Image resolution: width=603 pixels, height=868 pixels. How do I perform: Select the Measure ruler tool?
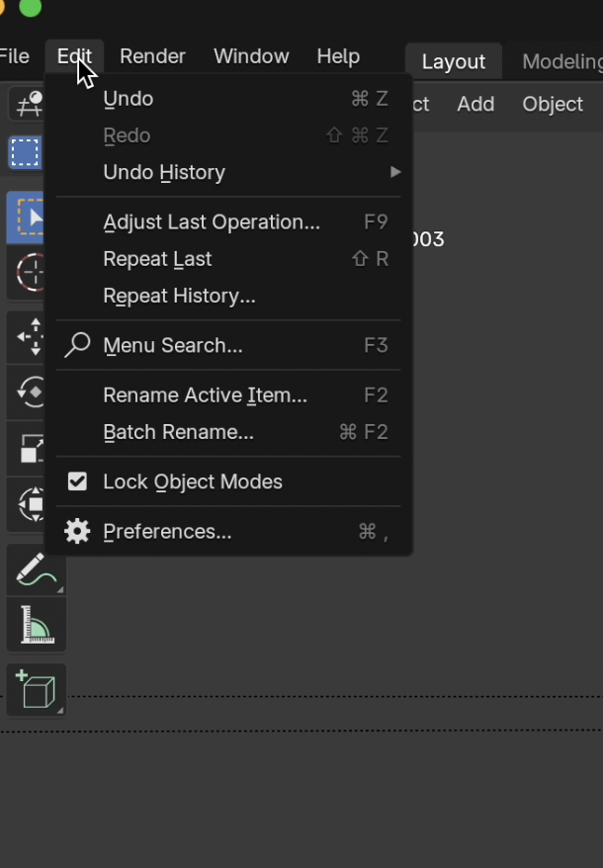[x=36, y=626]
